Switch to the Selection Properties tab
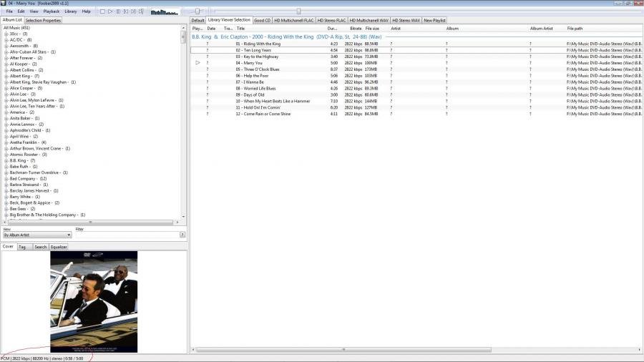Screen dimensions: 644x362 (43, 20)
